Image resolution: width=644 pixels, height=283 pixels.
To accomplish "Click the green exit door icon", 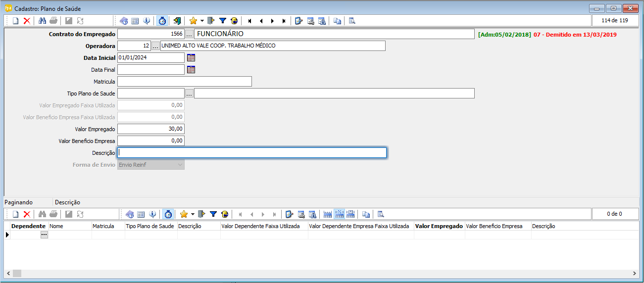I will tap(177, 21).
